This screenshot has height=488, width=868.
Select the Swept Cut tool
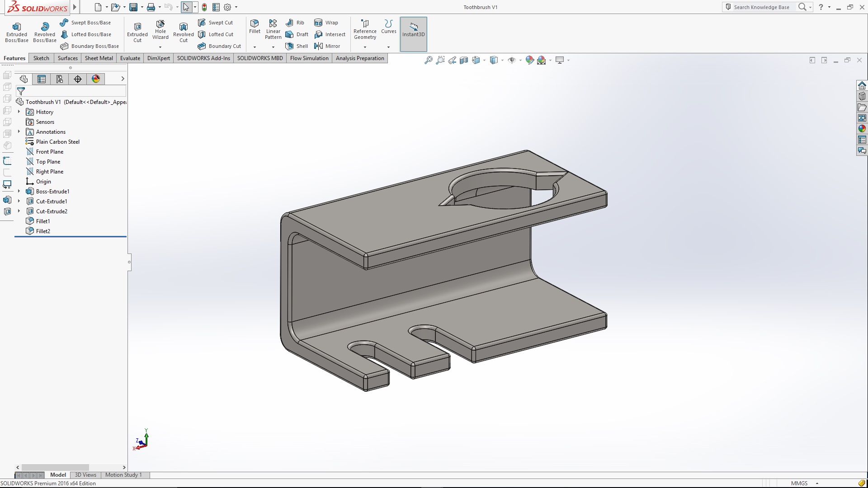[216, 23]
